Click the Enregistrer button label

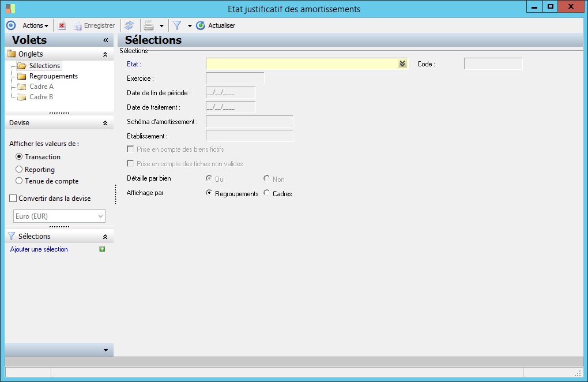[99, 25]
